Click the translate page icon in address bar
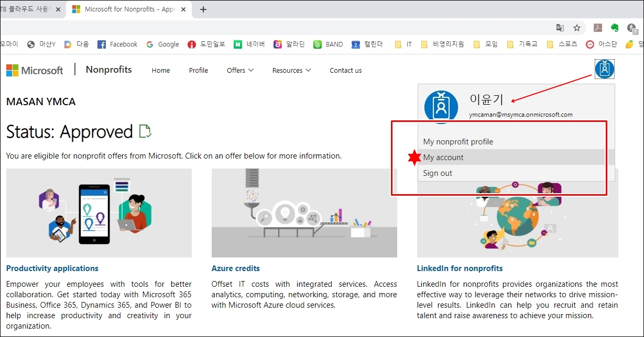644x337 pixels. click(x=560, y=28)
